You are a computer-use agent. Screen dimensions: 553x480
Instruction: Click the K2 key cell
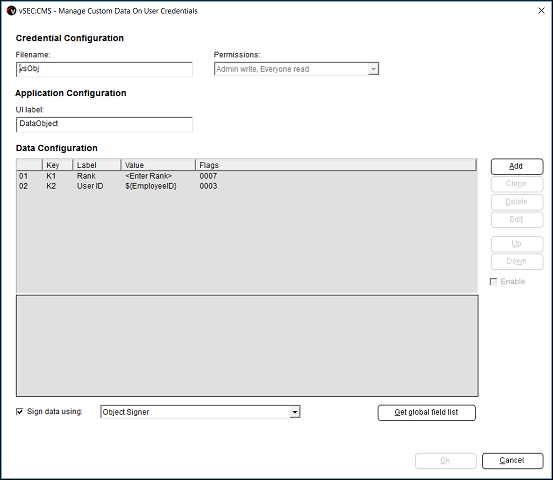(51, 186)
